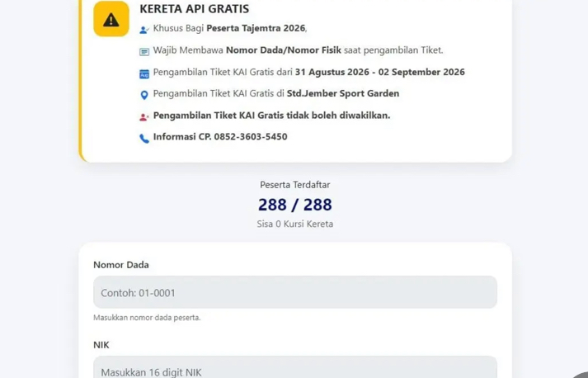Click the date range 31 Agustus 2026 - 02 September 2026
Viewport: 588px width, 378px height.
click(380, 72)
